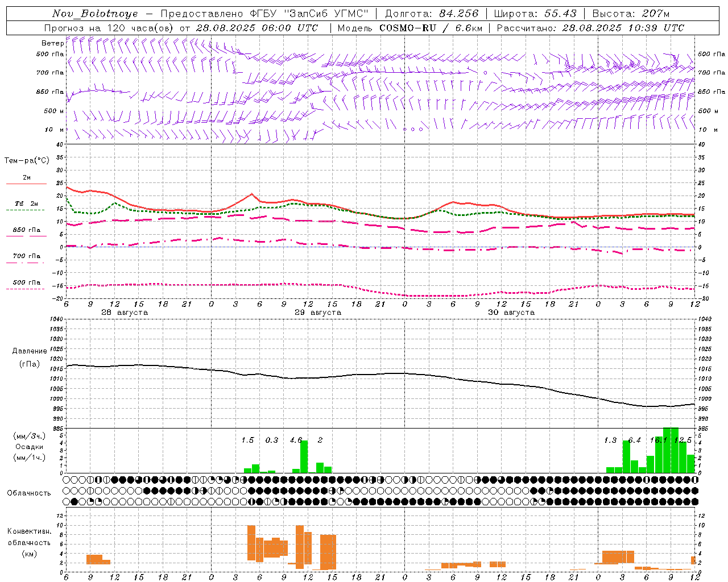Click the 30 августа date label
This screenshot has height=582, width=728.
[x=511, y=313]
